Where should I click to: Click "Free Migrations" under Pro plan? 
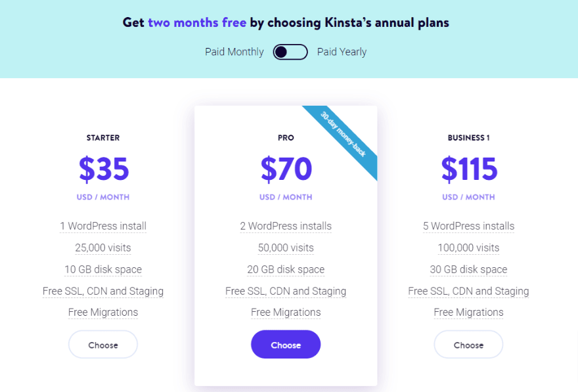tap(286, 313)
